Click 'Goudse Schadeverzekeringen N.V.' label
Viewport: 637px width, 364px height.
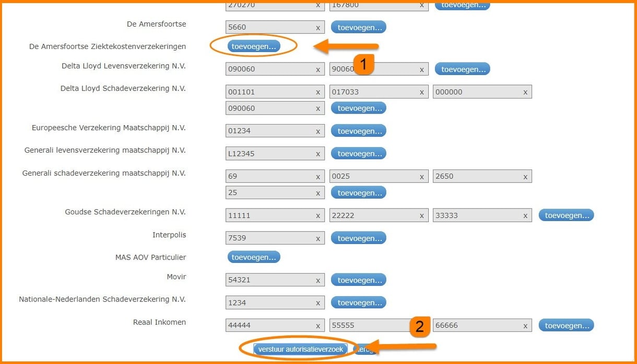pos(125,212)
